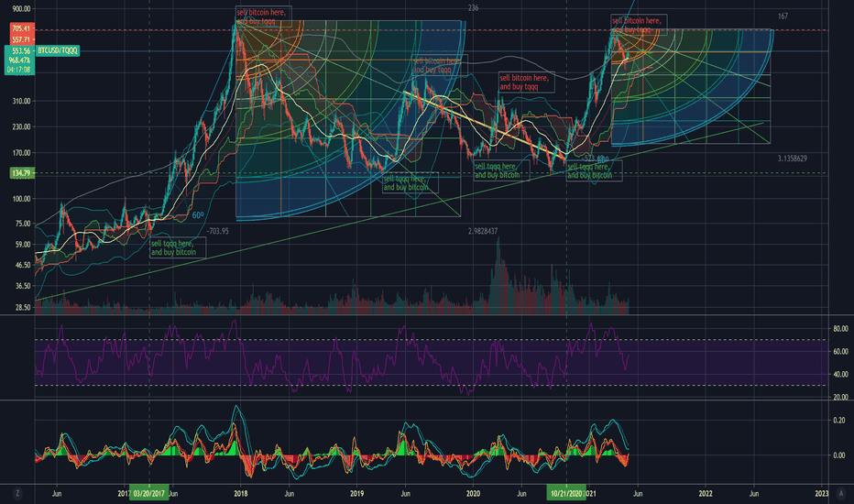Click the 167 label at top right

click(783, 16)
